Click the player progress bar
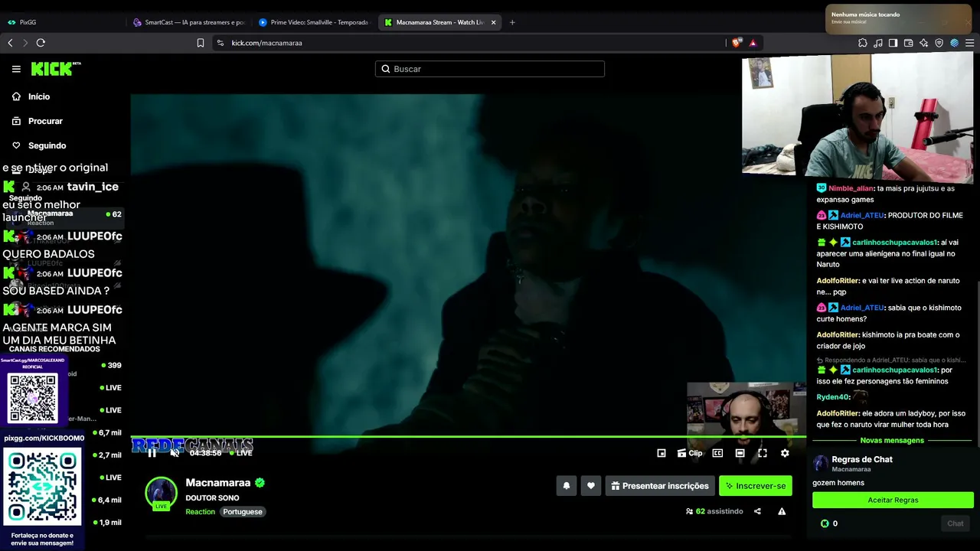 click(x=468, y=437)
